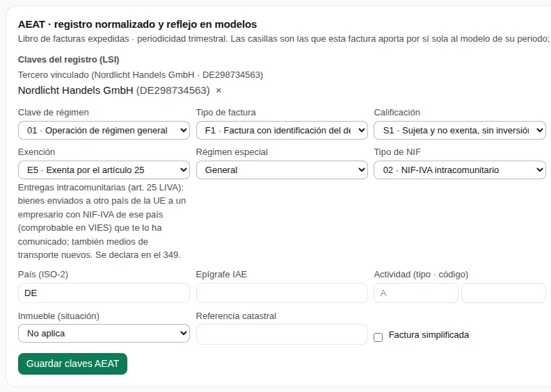
Task: Focus the Actividad código empty field
Action: pos(504,293)
